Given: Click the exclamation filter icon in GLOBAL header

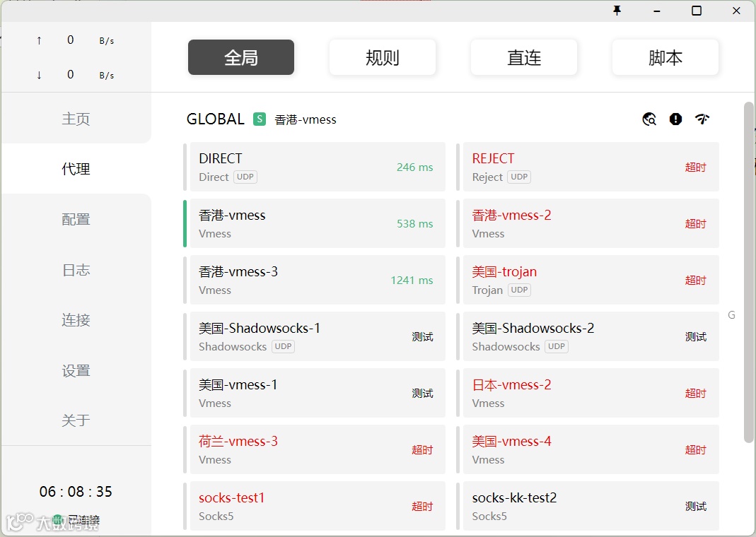Looking at the screenshot, I should click(x=675, y=119).
